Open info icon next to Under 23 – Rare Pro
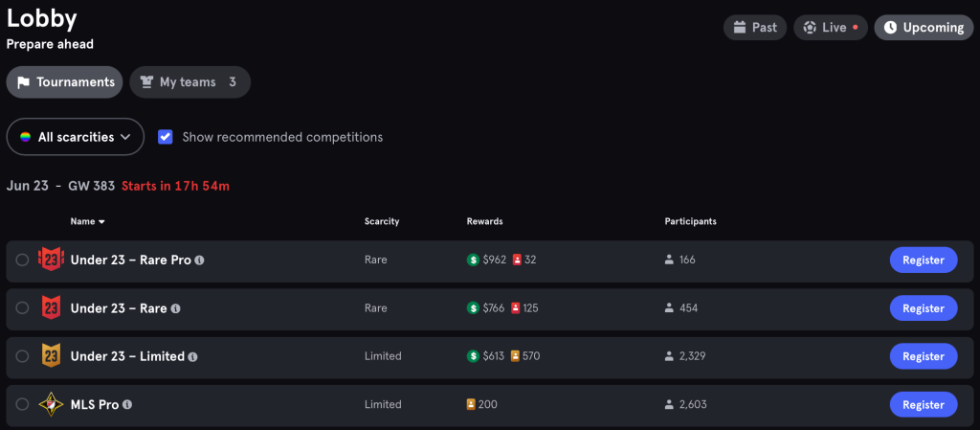 200,260
